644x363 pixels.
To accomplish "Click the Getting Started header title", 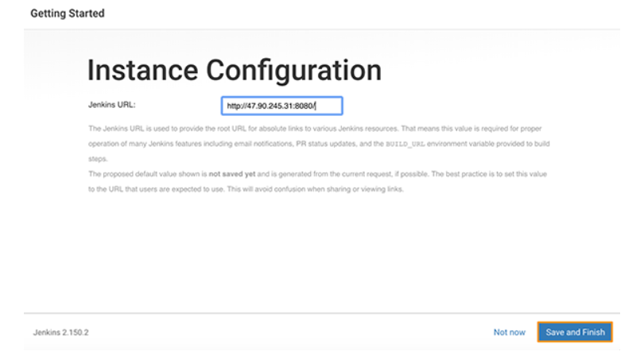I will pos(68,14).
